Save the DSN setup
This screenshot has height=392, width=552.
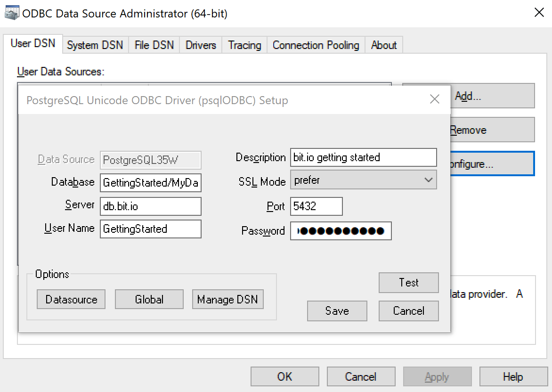click(x=337, y=310)
